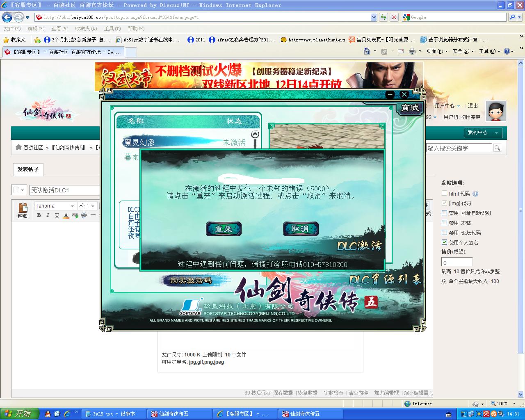Apply italic formatting in the editor
525x420 pixels.
48,215
